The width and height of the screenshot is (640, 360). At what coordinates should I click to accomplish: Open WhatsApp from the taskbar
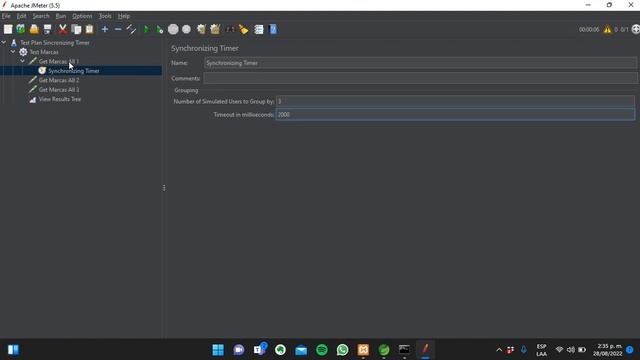[x=342, y=350]
